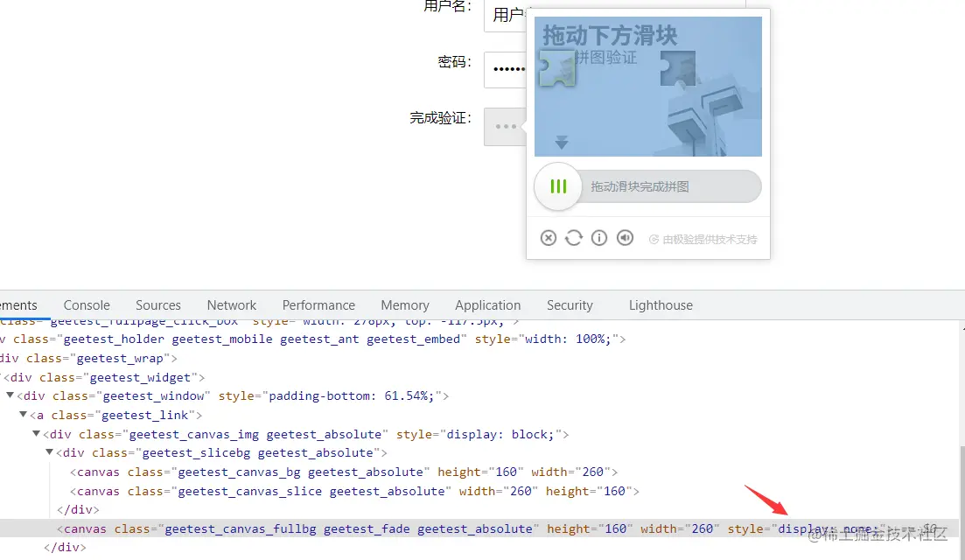Open the Performance panel
Image resolution: width=965 pixels, height=560 pixels.
(x=318, y=304)
